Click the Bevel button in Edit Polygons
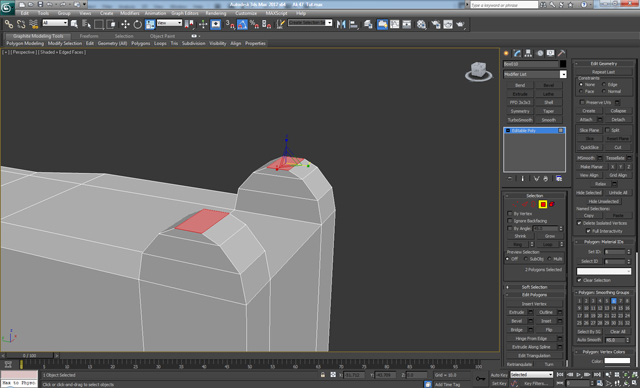This screenshot has height=388, width=640. click(x=517, y=321)
